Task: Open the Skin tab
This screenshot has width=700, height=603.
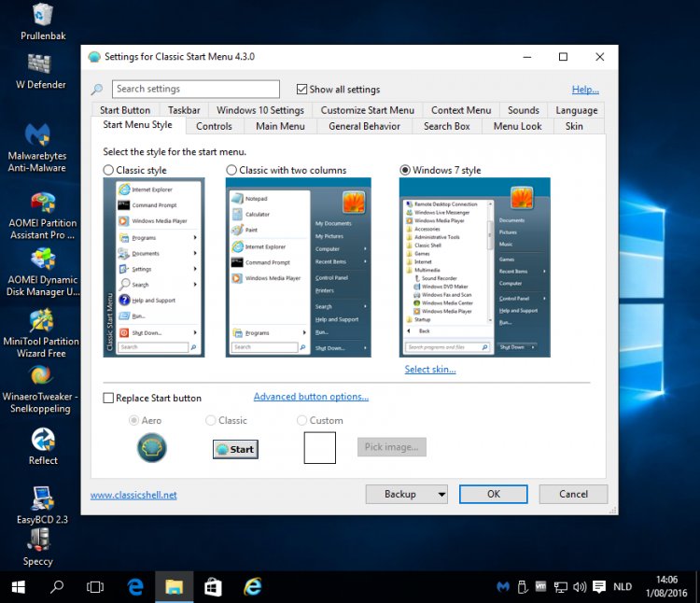Action: coord(574,126)
